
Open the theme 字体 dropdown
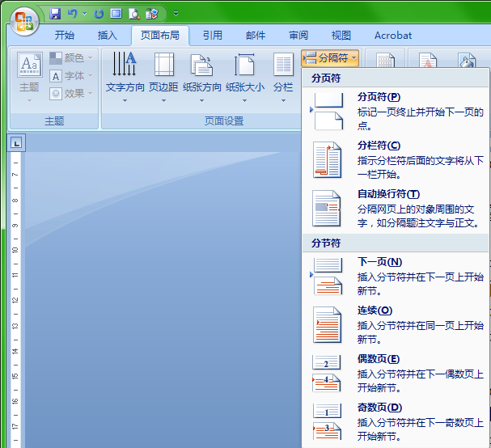(x=71, y=76)
